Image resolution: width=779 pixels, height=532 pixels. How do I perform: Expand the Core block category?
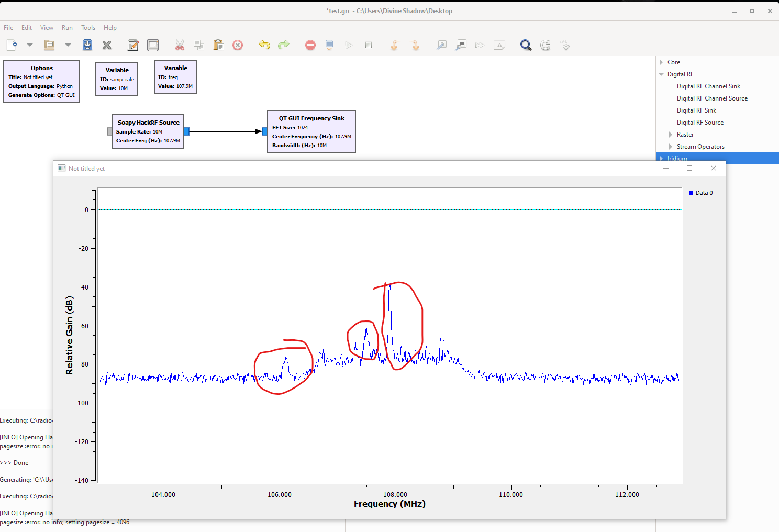click(x=661, y=62)
